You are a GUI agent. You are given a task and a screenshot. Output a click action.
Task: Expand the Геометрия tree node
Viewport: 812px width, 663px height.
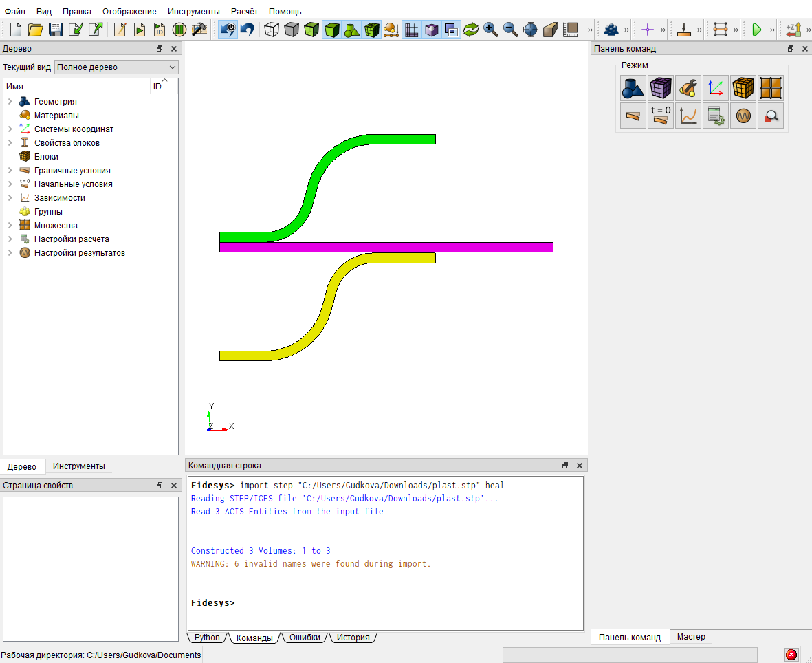10,102
